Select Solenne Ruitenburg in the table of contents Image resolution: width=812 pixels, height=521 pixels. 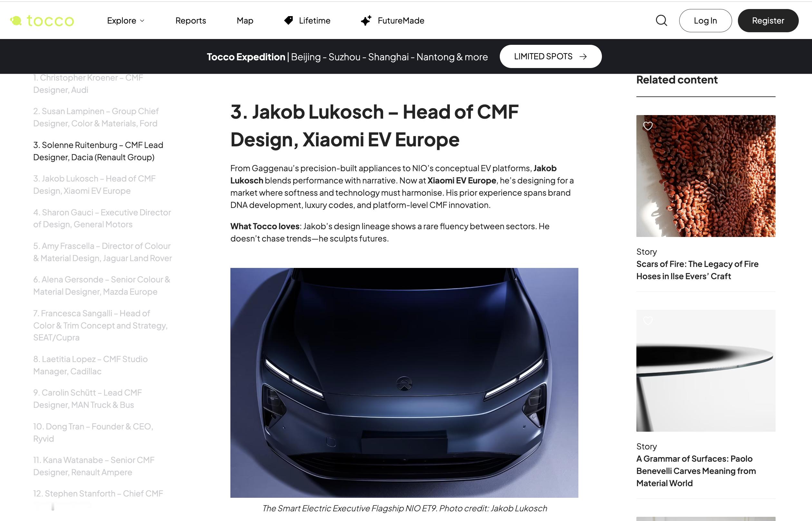[98, 151]
